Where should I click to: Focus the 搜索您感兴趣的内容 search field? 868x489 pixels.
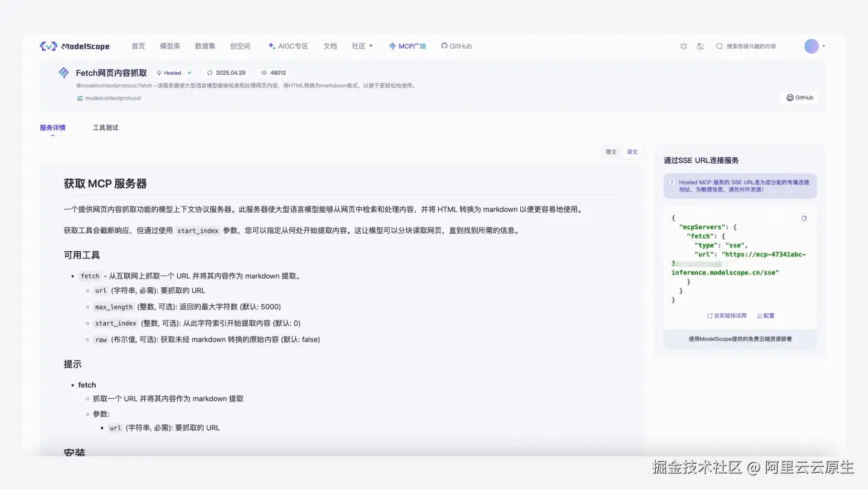(751, 46)
